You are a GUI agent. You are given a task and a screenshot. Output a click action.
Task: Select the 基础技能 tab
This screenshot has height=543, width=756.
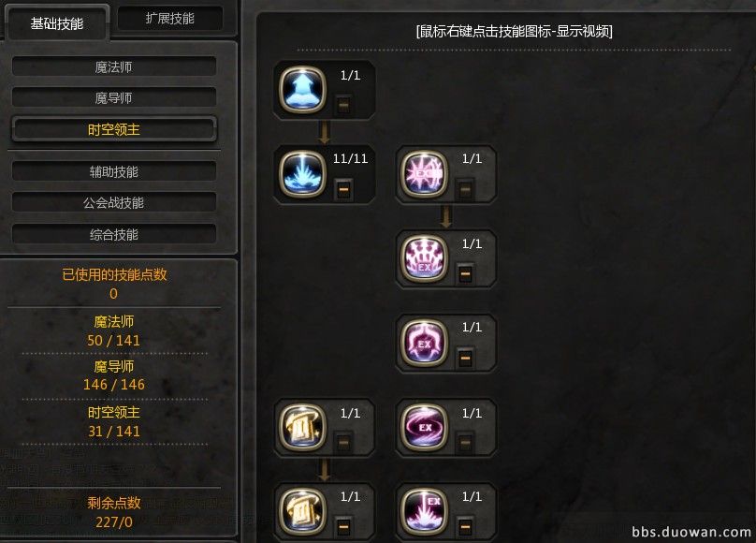pyautogui.click(x=57, y=23)
